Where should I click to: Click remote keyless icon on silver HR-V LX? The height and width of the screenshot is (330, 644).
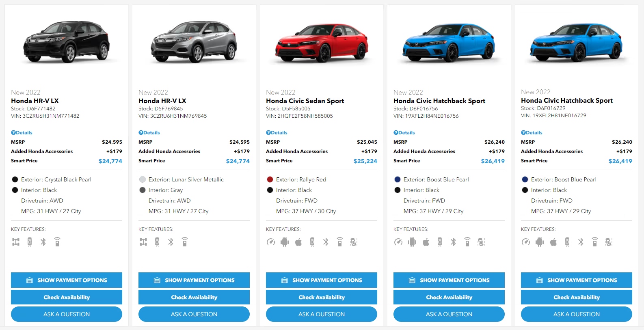click(x=185, y=242)
